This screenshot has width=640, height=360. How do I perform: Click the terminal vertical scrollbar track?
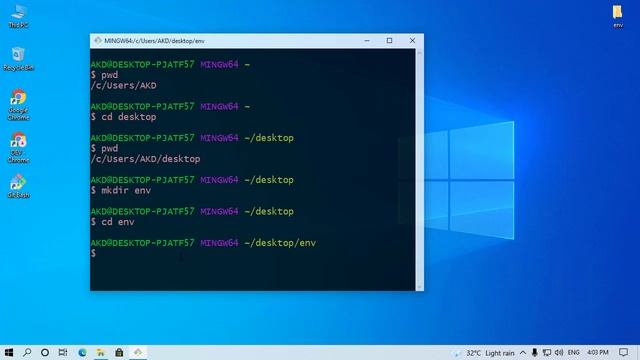[x=420, y=170]
